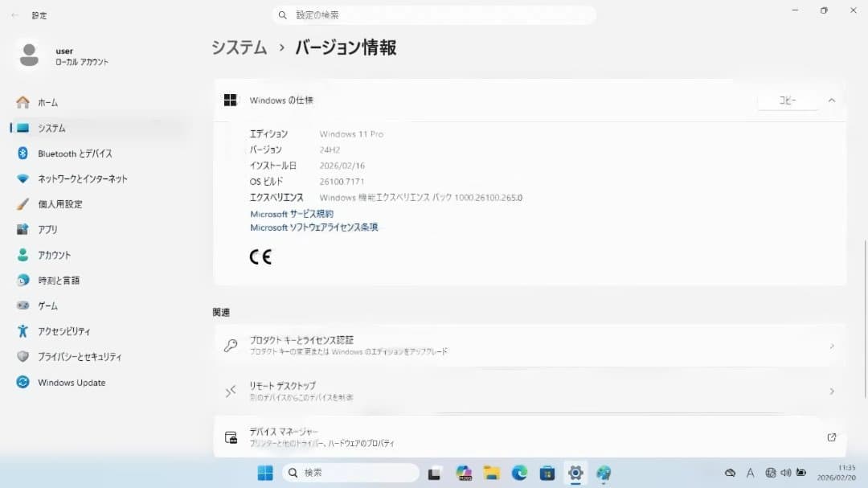Select ネットワークとインターネット from the sidebar
Screen dimensions: 868x488
[80, 178]
